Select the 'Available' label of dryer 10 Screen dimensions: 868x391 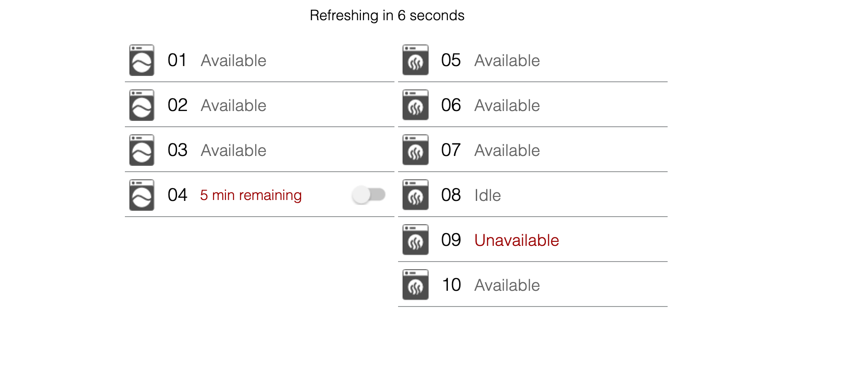pos(507,285)
